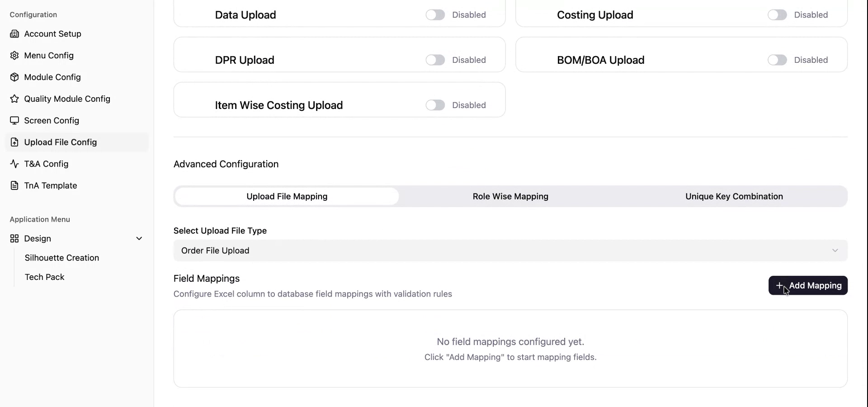
Task: Toggle the DPR Upload switch
Action: point(435,60)
